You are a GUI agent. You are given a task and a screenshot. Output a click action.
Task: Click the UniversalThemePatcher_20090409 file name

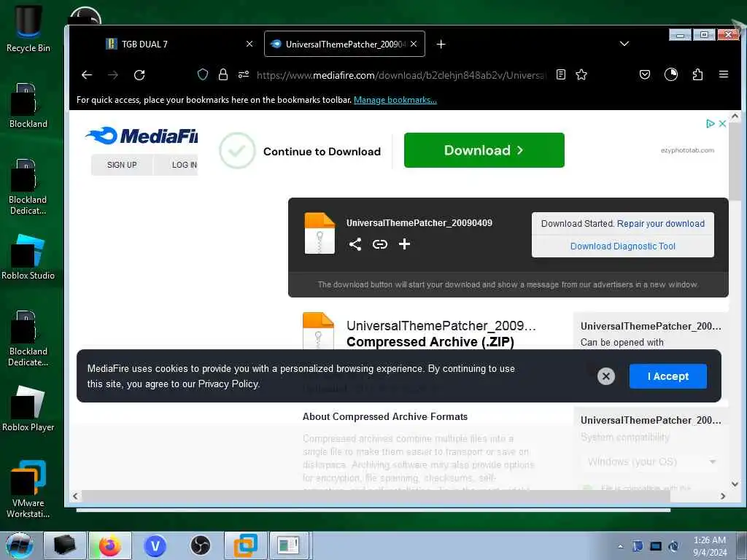tap(419, 223)
